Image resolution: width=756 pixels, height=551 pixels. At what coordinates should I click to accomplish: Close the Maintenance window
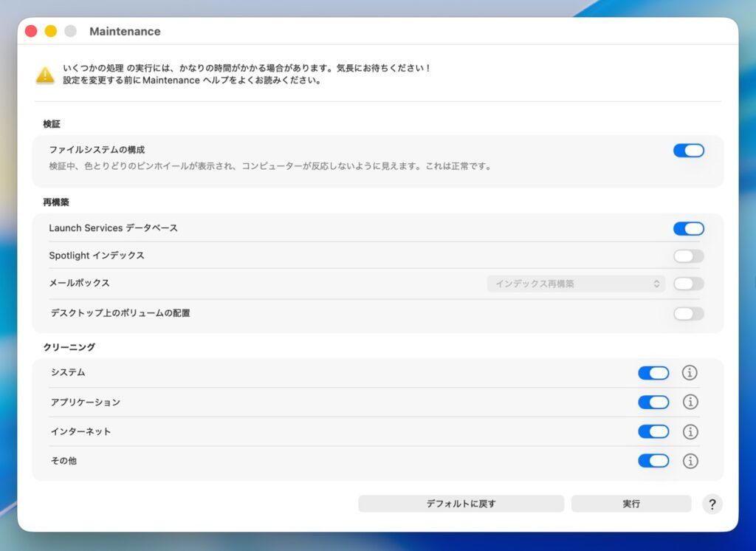click(x=31, y=31)
